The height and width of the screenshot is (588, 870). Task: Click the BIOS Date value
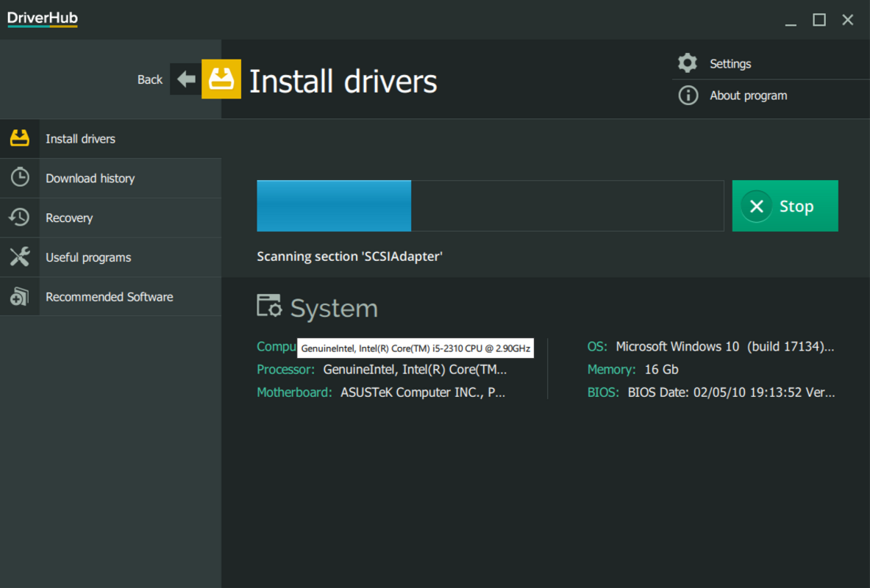[x=731, y=392]
